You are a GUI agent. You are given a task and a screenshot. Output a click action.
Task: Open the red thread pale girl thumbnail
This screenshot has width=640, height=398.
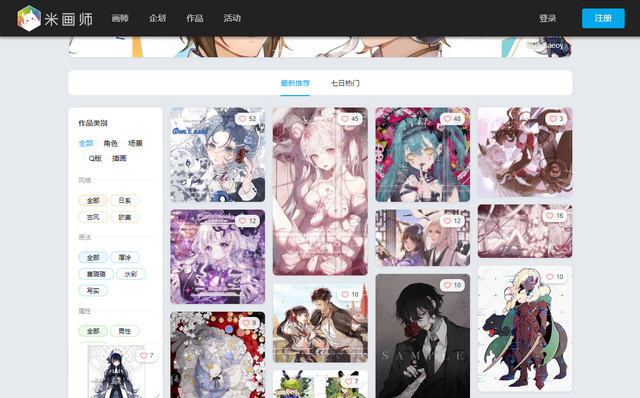click(x=525, y=231)
